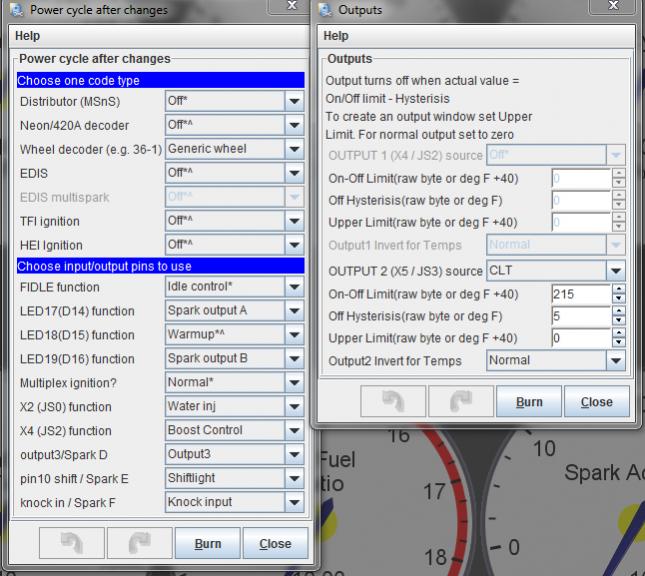Expand the Wheel decoder dropdown
This screenshot has height=576, width=645.
pos(294,149)
